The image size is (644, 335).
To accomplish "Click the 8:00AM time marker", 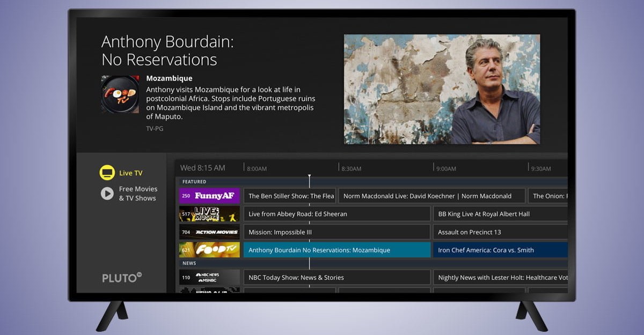I will 257,168.
